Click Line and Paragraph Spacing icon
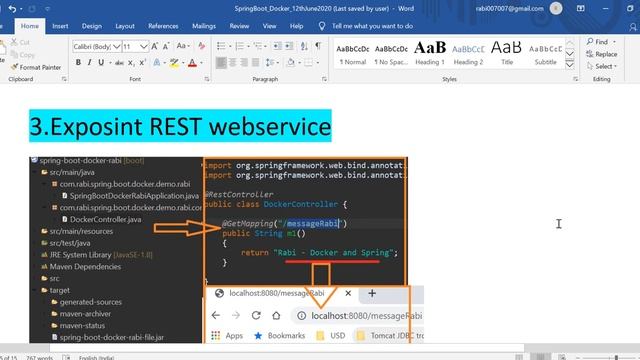The width and height of the screenshot is (640, 360). 270,62
